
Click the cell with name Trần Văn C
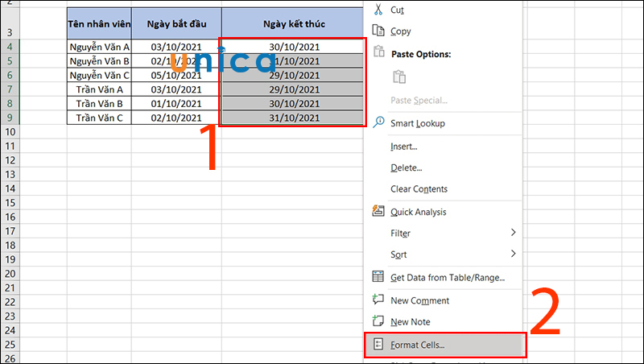pos(98,118)
